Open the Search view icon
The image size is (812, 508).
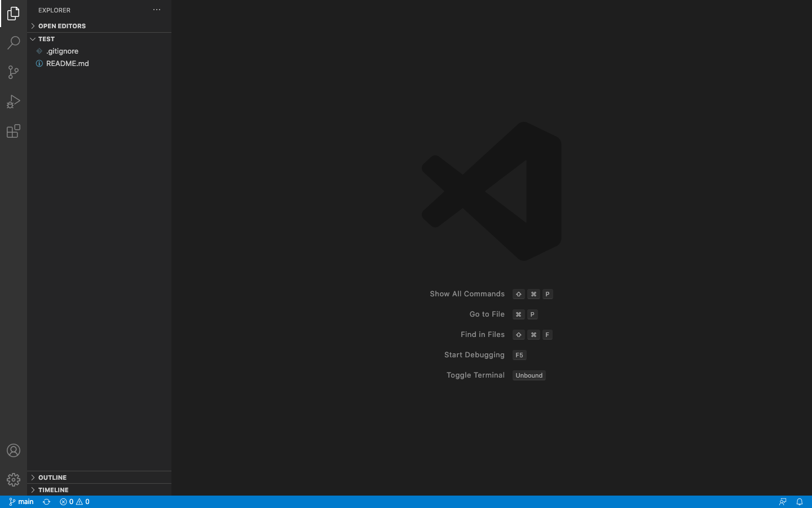pos(14,43)
